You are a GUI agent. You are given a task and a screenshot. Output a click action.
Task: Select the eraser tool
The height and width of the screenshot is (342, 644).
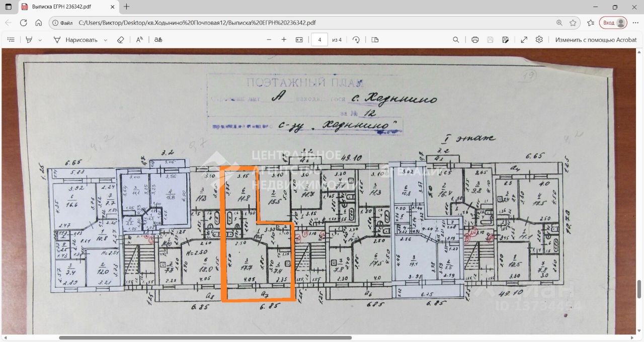tap(120, 40)
